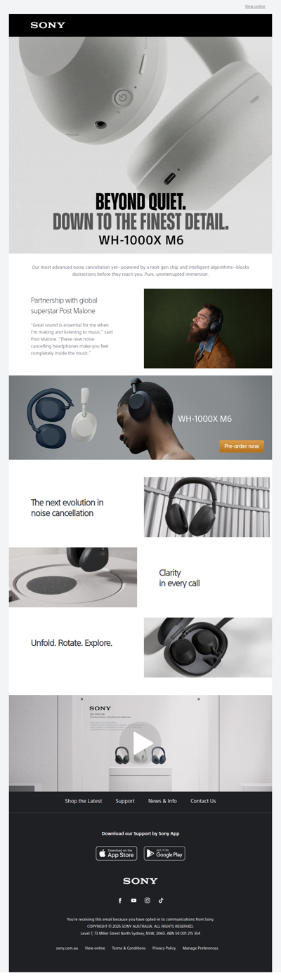Open the News & Info menu item
This screenshot has width=281, height=980.
[162, 801]
